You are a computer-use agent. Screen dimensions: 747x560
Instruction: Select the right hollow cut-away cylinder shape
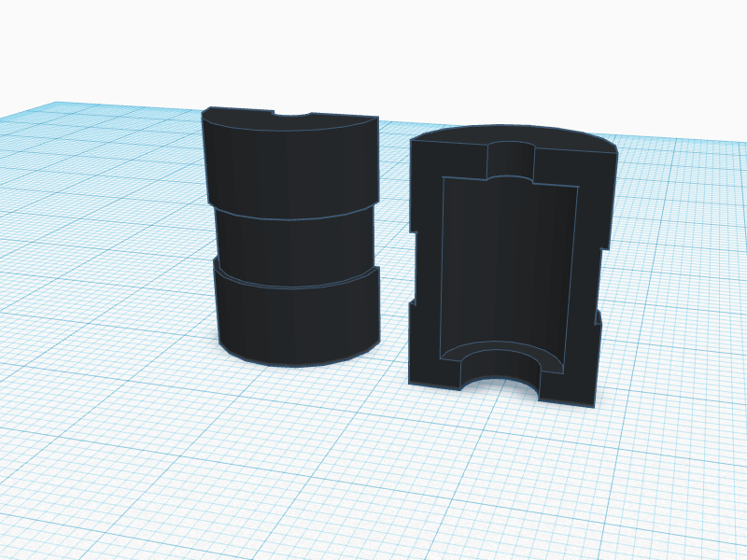513,266
